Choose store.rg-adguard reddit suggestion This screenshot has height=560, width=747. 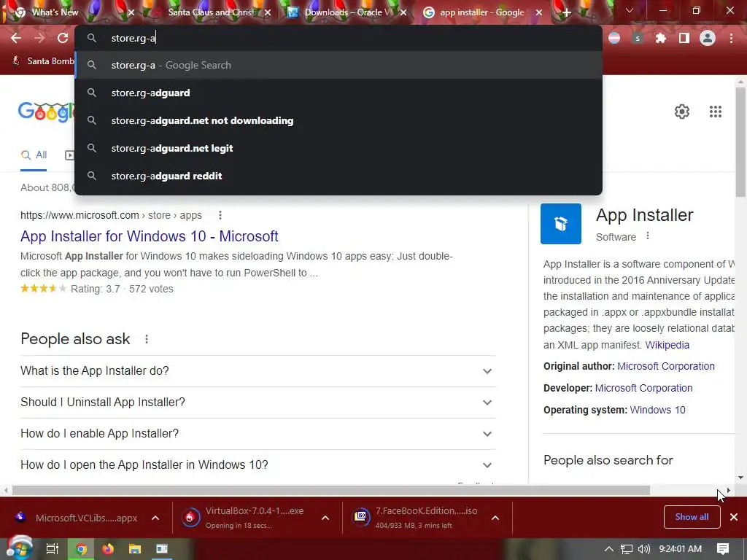tap(338, 176)
